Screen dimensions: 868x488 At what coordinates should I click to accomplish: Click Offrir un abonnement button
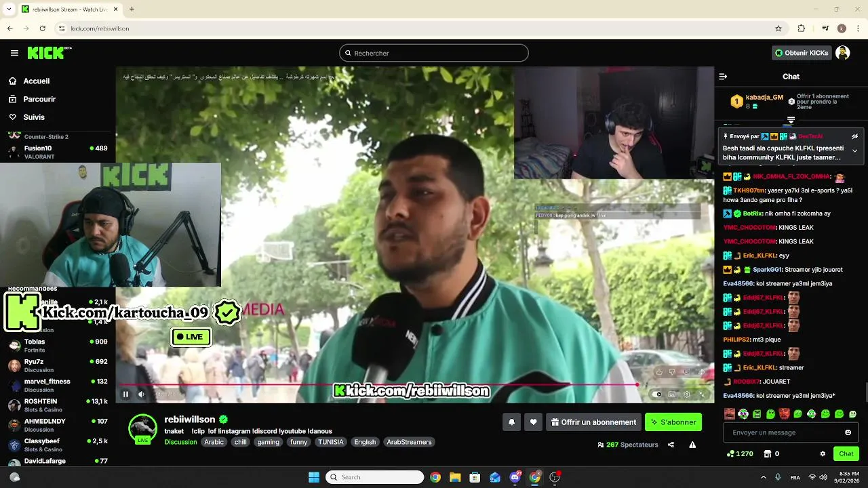point(593,422)
